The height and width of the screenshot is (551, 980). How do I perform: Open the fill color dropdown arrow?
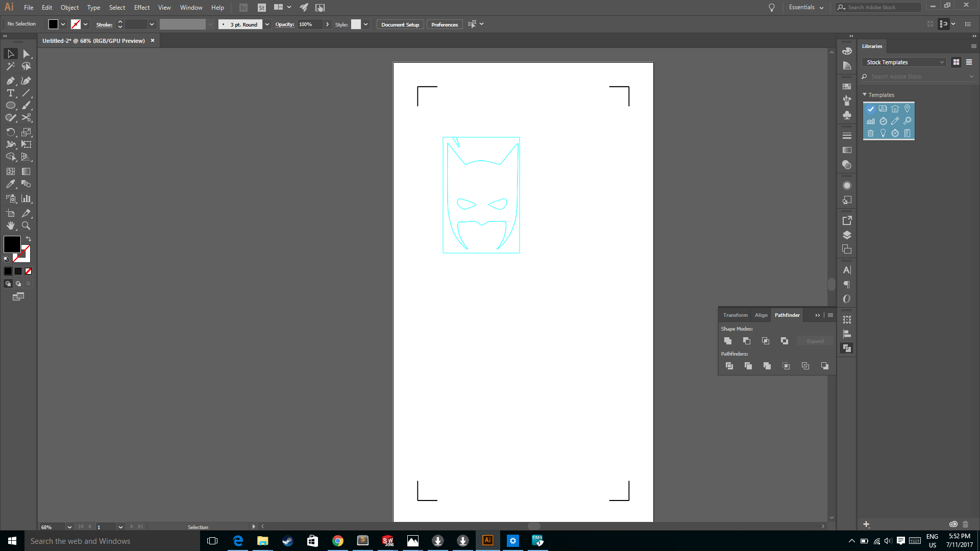coord(63,24)
